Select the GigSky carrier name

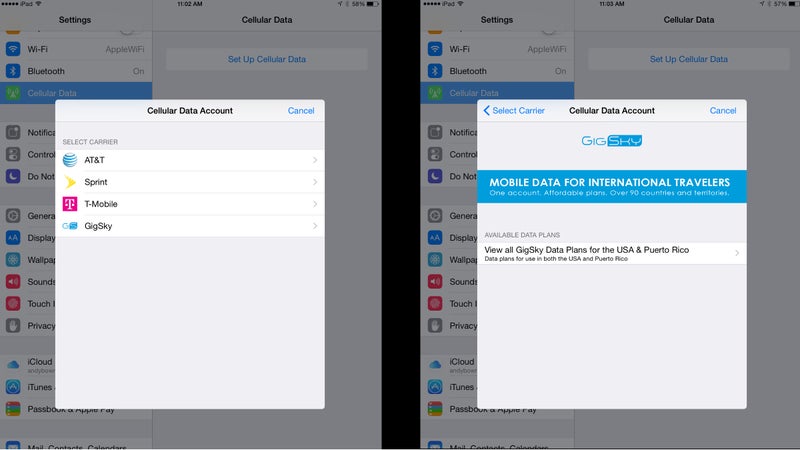click(98, 226)
